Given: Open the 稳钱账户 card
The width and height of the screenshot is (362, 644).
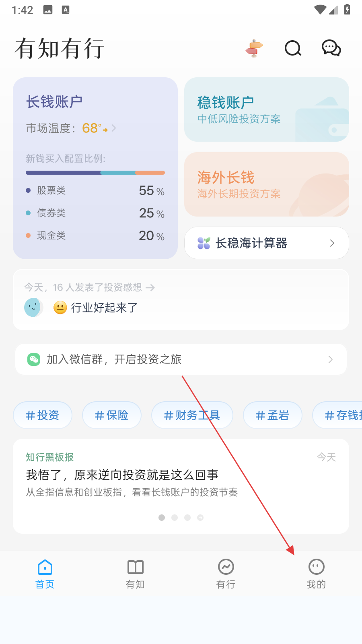Looking at the screenshot, I should click(x=266, y=109).
